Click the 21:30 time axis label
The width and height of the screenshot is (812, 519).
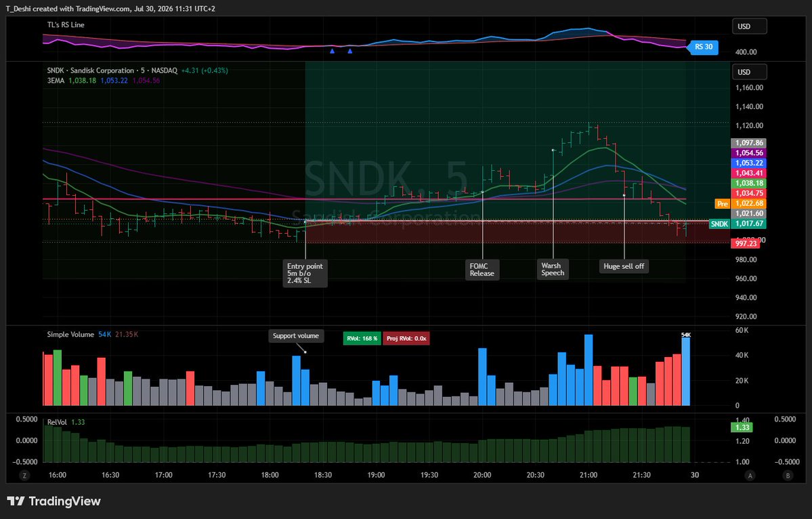coord(641,476)
